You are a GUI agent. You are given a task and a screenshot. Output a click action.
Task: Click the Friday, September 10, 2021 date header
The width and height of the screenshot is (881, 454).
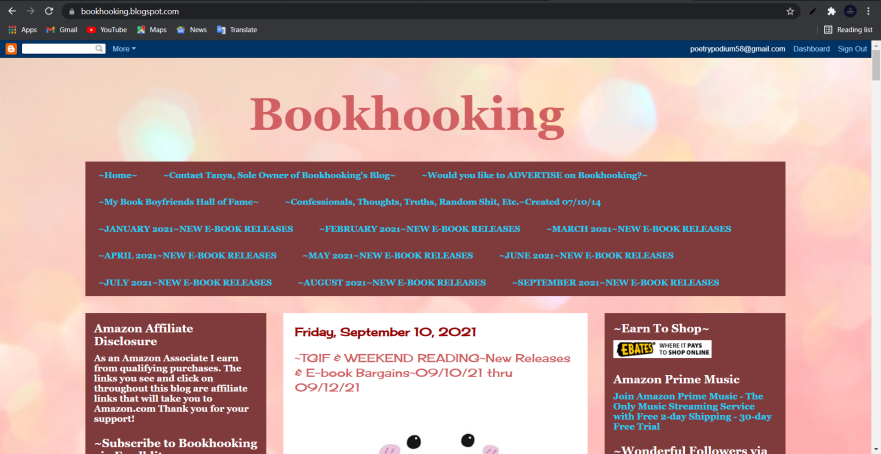tap(385, 332)
